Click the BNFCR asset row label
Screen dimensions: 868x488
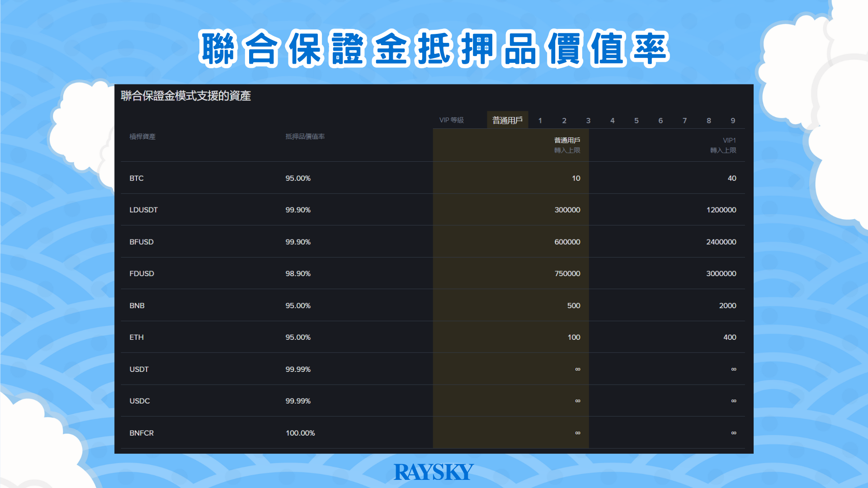[142, 433]
